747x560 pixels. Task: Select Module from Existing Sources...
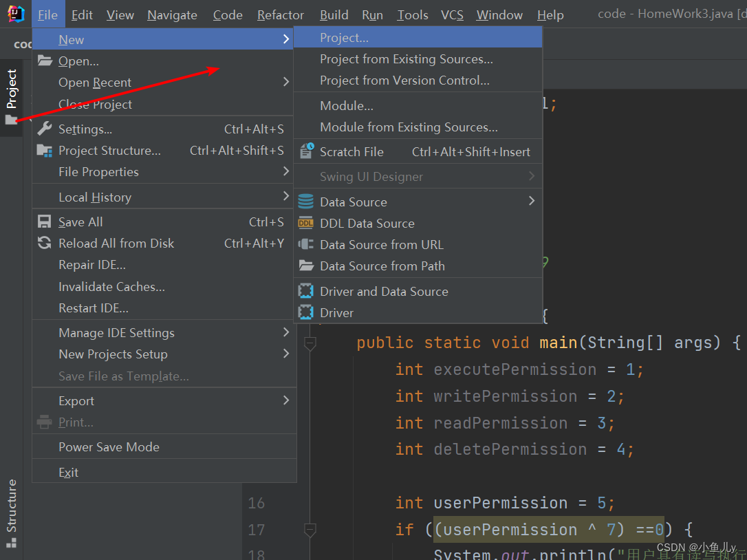click(418, 127)
